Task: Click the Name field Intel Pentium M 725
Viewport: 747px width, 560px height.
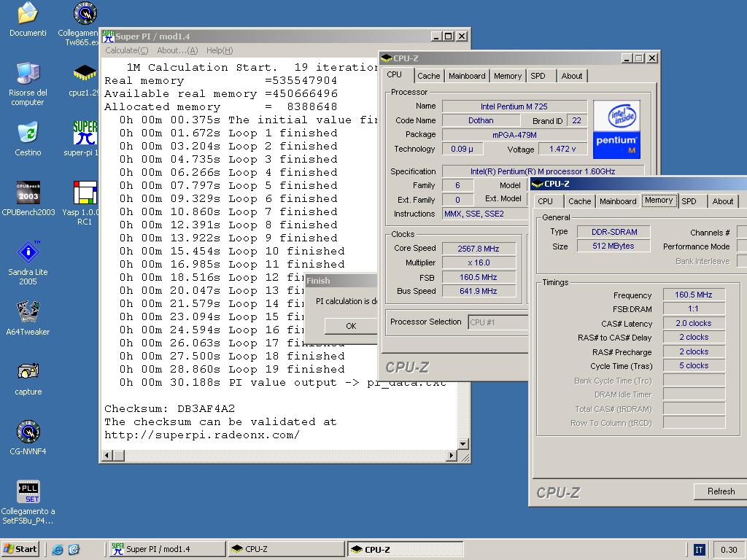Action: tap(514, 106)
